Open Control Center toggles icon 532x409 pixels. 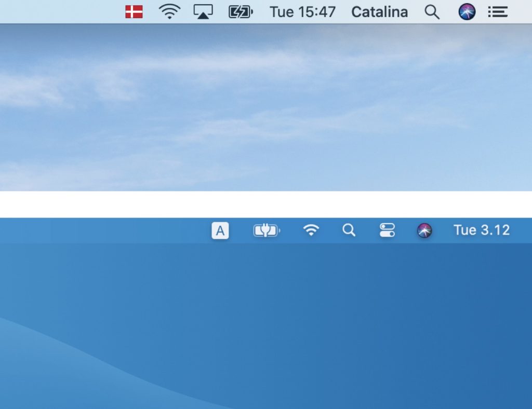pyautogui.click(x=387, y=230)
